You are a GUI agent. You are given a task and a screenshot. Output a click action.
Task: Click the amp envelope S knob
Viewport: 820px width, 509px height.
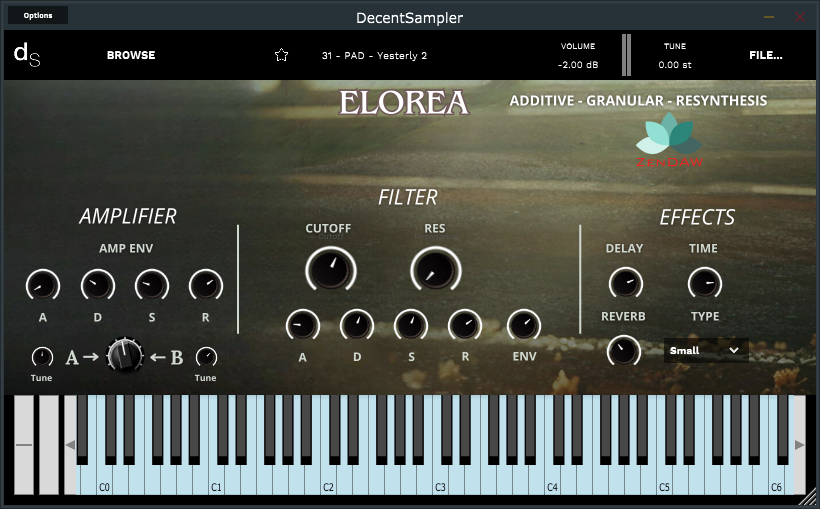tap(152, 286)
